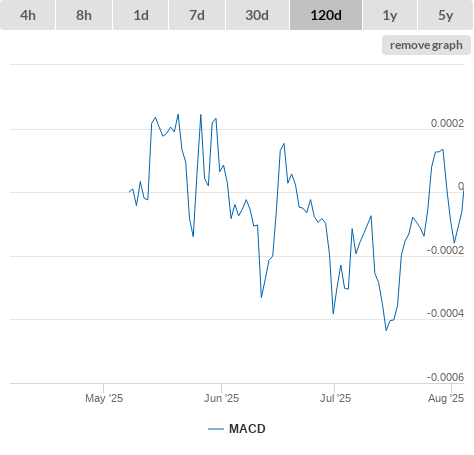
Task: Click the blue MACD legend line marker
Action: pyautogui.click(x=216, y=429)
